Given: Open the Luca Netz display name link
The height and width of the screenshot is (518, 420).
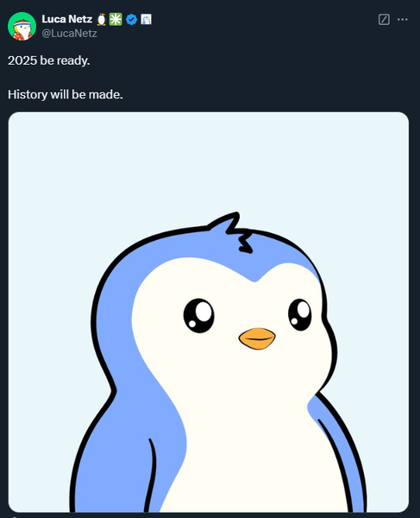Looking at the screenshot, I should point(67,19).
